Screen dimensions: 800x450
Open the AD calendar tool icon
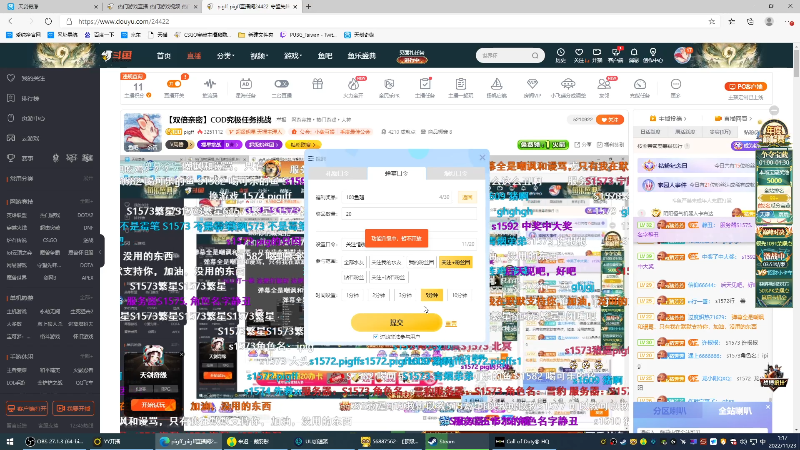coord(245,84)
